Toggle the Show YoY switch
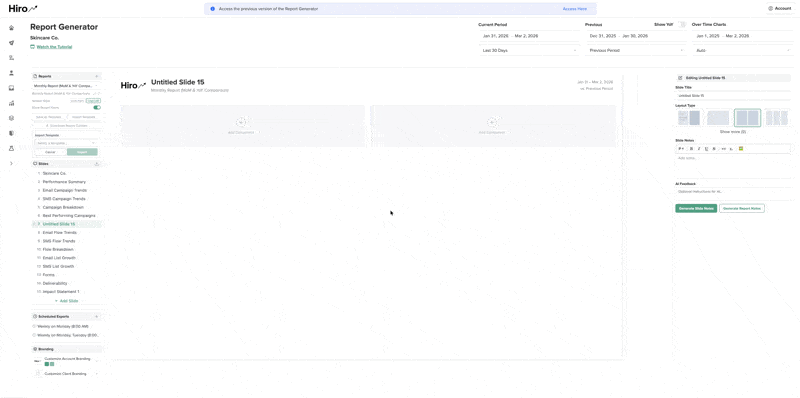The width and height of the screenshot is (800, 398). pyautogui.click(x=682, y=24)
